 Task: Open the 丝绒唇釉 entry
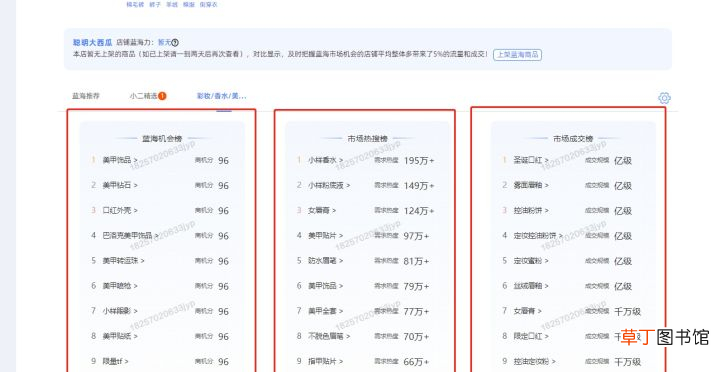[531, 286]
